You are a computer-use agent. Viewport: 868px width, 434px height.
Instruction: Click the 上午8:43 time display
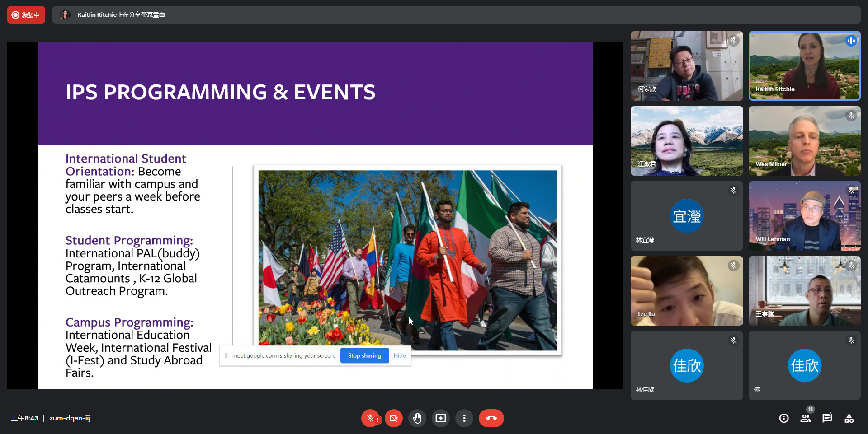click(24, 418)
